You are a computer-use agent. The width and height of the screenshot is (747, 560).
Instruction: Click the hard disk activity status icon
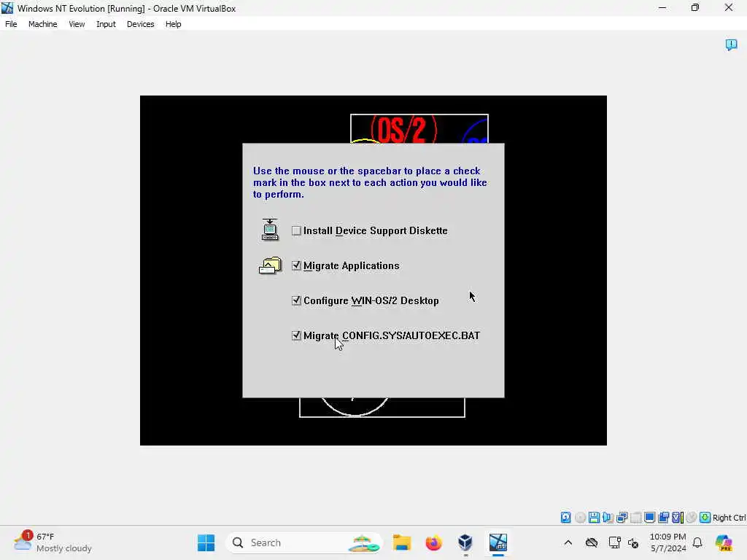pos(565,517)
